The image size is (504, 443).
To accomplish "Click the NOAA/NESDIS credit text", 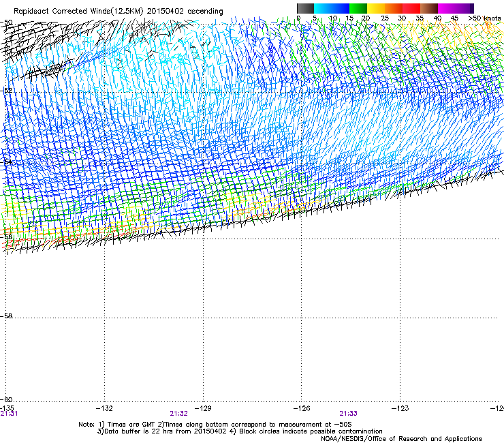I will 401,439.
